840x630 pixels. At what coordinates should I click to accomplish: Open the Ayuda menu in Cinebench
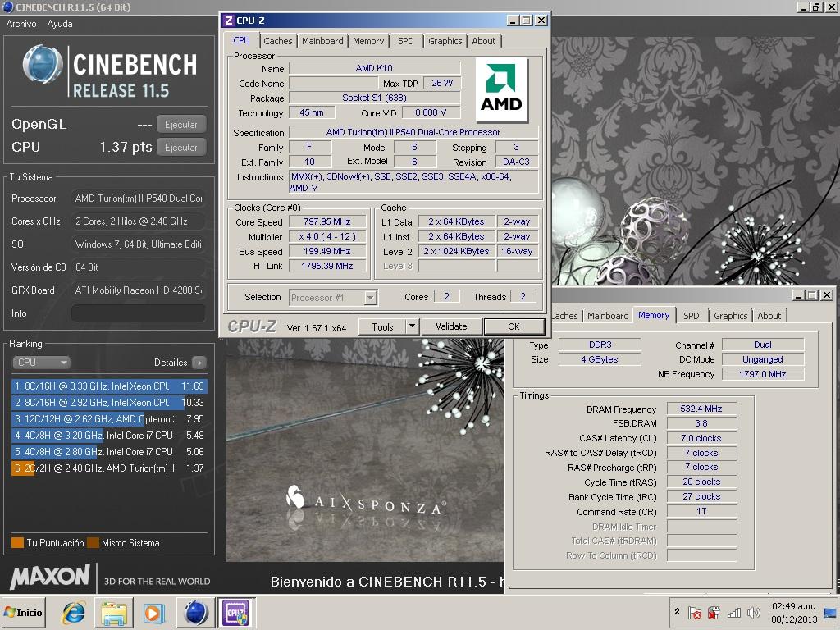(x=59, y=24)
